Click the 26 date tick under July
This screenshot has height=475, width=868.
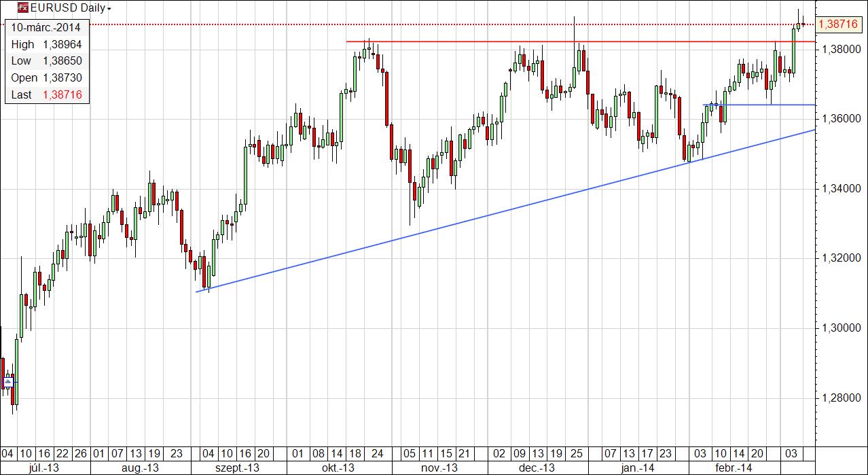pos(81,453)
